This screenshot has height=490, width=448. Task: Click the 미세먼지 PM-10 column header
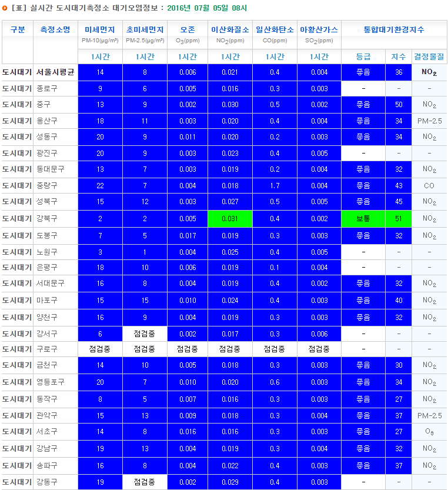click(100, 29)
